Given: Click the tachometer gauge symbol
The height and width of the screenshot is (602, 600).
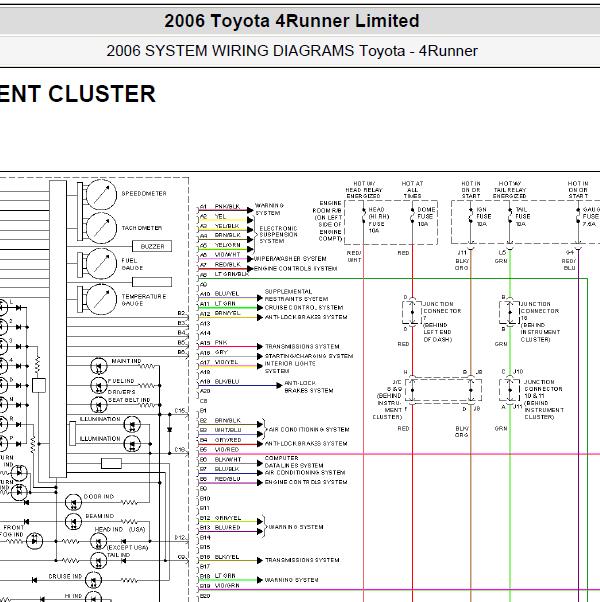Looking at the screenshot, I should coord(101,228).
